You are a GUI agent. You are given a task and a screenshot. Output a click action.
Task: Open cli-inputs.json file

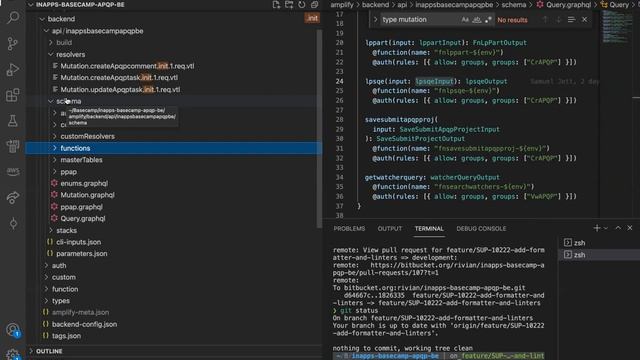[174, 242]
